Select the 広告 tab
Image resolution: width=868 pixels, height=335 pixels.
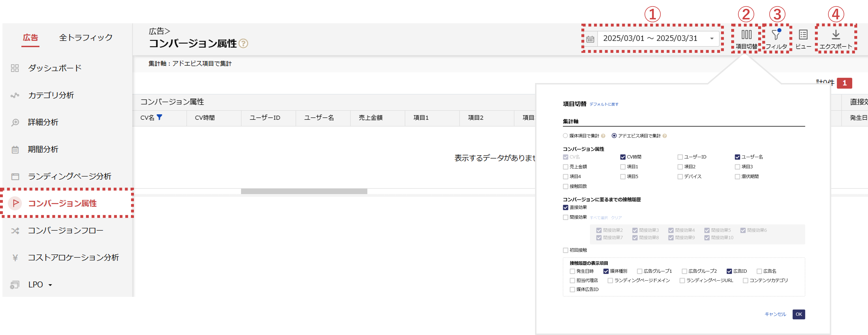click(x=30, y=38)
